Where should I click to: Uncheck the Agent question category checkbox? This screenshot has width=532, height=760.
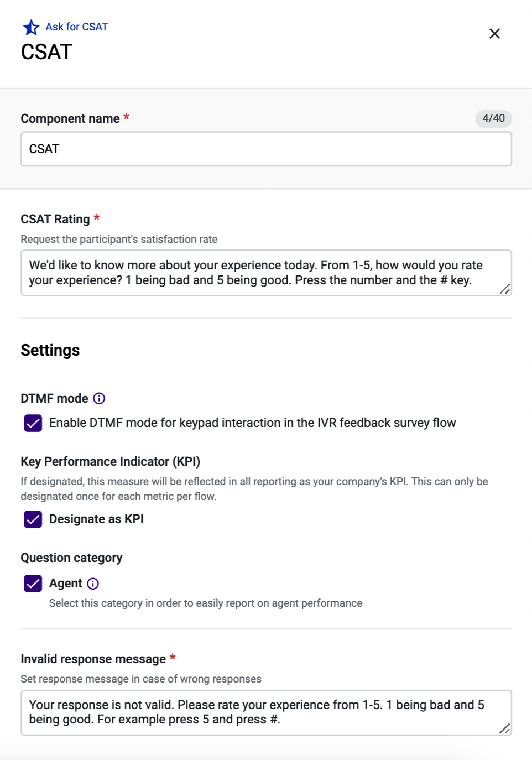(x=33, y=584)
